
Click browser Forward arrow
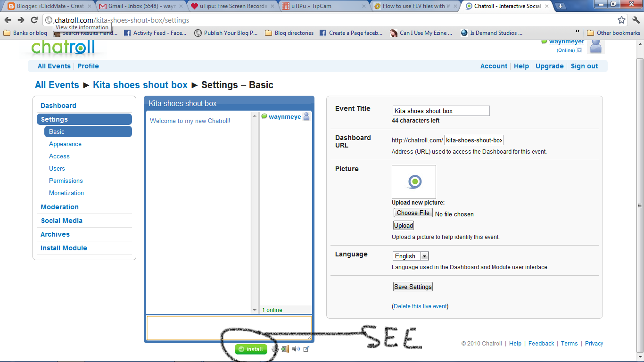tap(21, 20)
